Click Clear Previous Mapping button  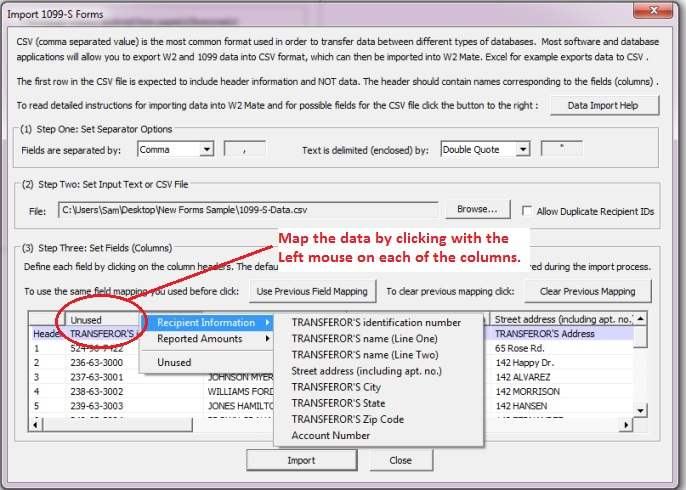588,291
